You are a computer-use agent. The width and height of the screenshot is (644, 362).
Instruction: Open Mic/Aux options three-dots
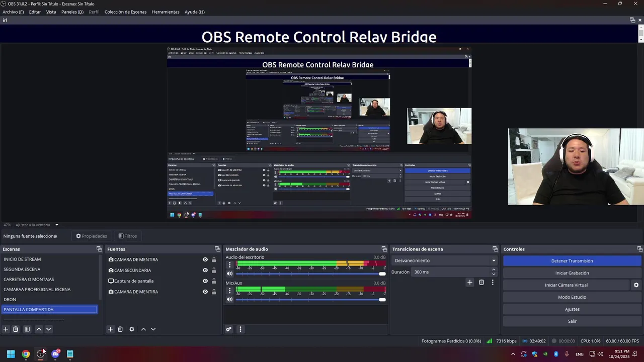(x=229, y=290)
